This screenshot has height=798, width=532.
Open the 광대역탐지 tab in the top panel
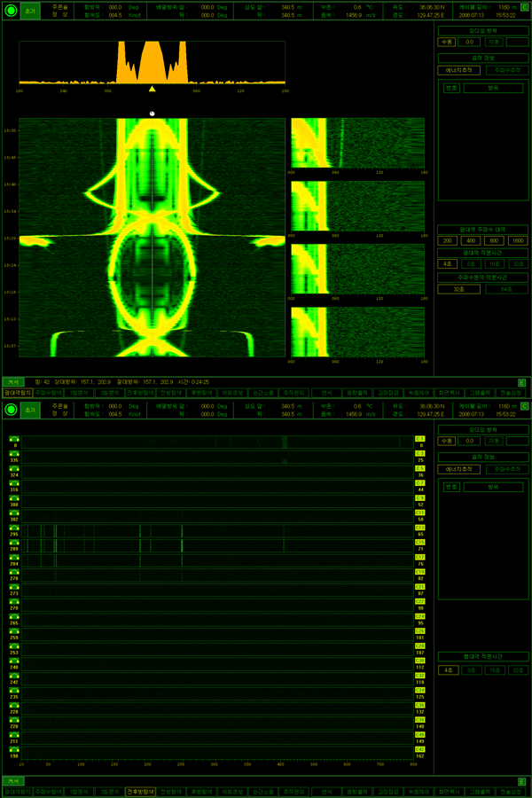click(x=16, y=392)
